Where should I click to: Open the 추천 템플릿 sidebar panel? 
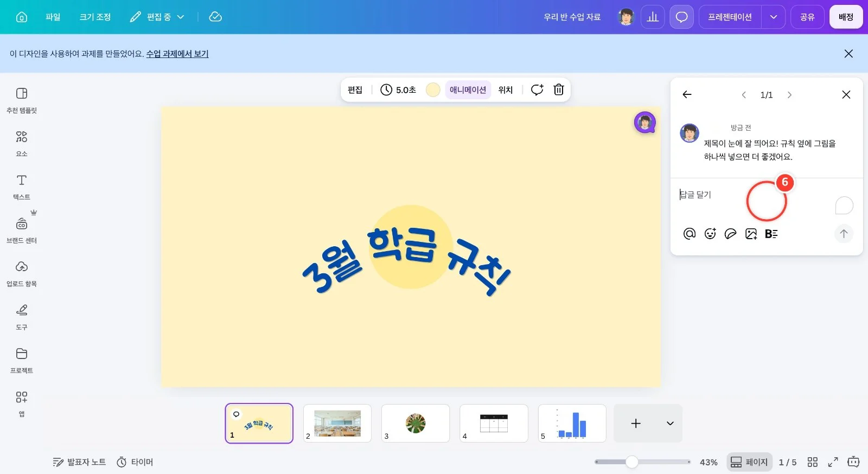coord(22,100)
